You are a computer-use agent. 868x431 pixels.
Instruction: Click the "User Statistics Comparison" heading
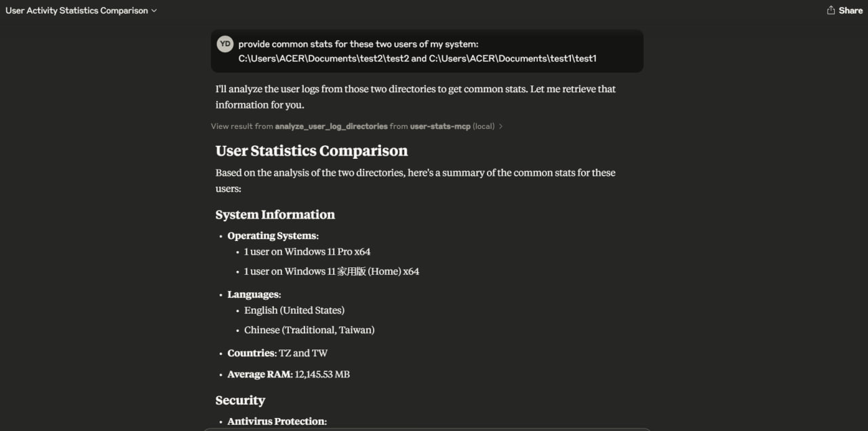(x=311, y=151)
